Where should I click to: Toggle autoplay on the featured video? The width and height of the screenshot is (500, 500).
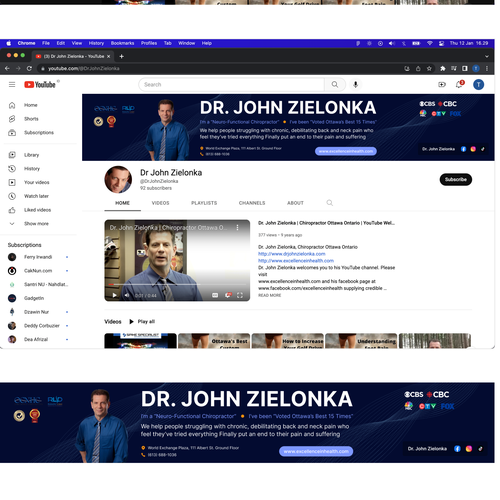(228, 295)
